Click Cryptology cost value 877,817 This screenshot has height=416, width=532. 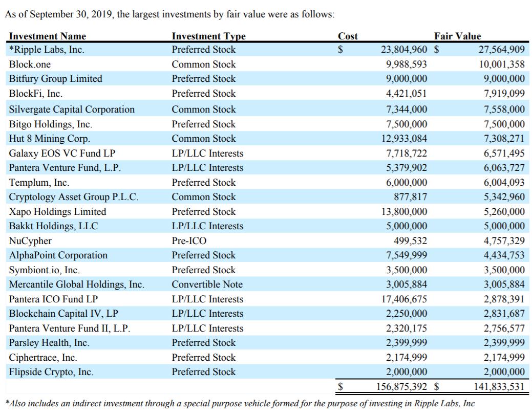click(410, 197)
